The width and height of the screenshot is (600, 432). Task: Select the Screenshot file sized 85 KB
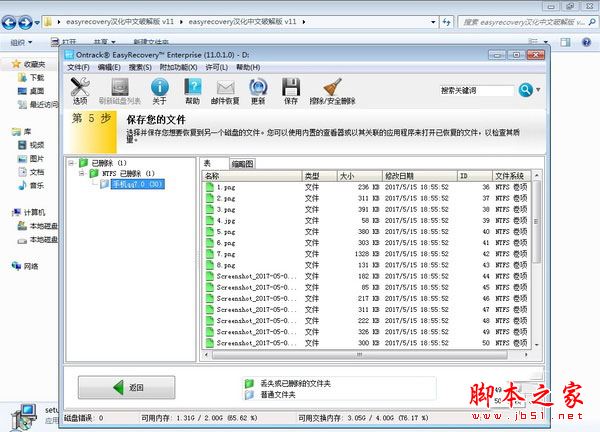(x=256, y=287)
